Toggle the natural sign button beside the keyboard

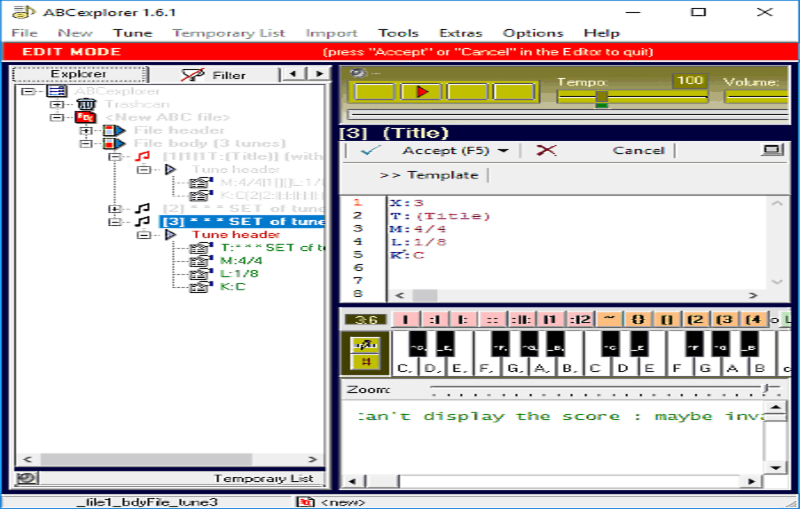[x=365, y=362]
